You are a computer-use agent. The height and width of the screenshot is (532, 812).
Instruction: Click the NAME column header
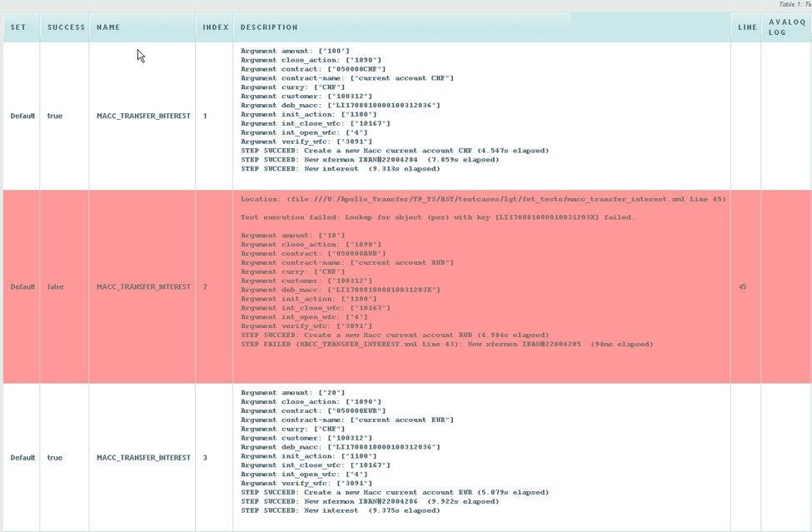tap(108, 27)
